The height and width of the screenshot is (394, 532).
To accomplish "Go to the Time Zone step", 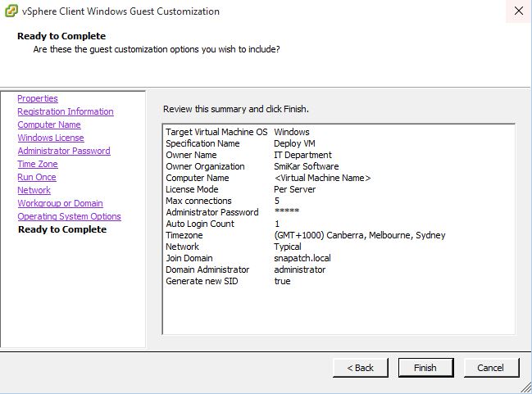I will tap(38, 164).
